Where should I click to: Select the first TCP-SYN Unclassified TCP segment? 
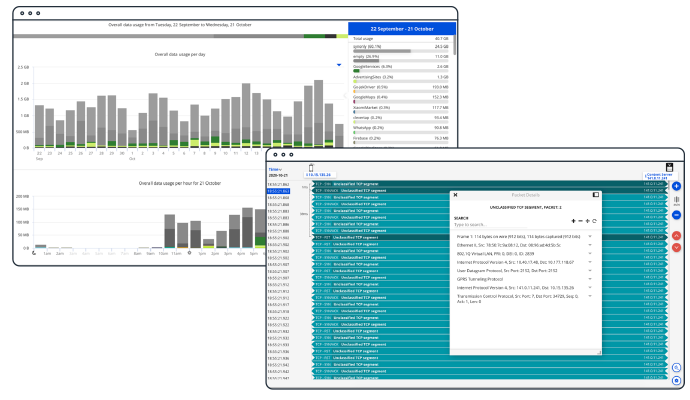pyautogui.click(x=488, y=184)
